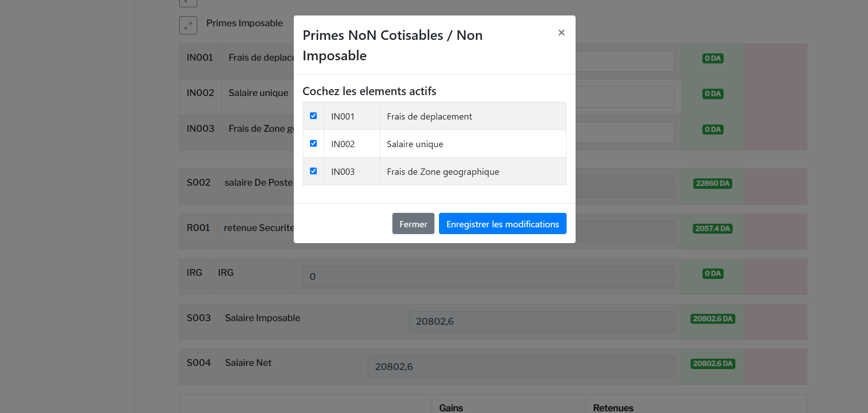Click the 22860 DA green badge
Screen dimensions: 868x413
point(712,183)
